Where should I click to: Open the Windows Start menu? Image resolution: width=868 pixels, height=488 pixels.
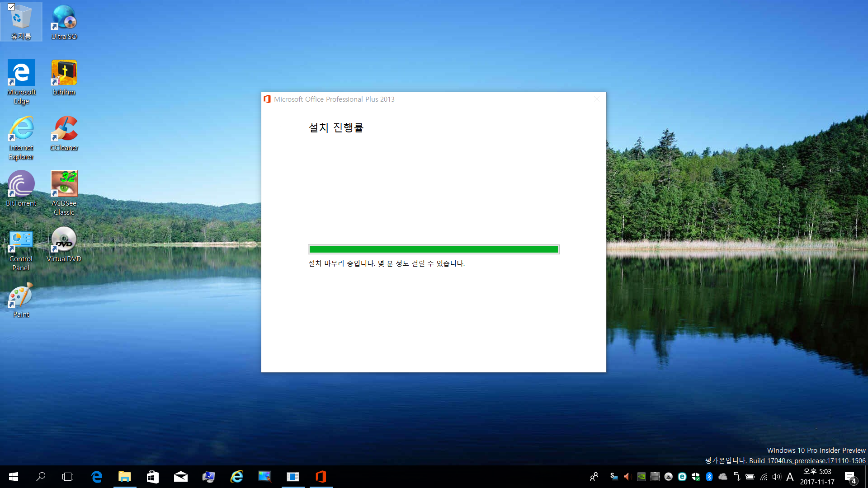14,477
